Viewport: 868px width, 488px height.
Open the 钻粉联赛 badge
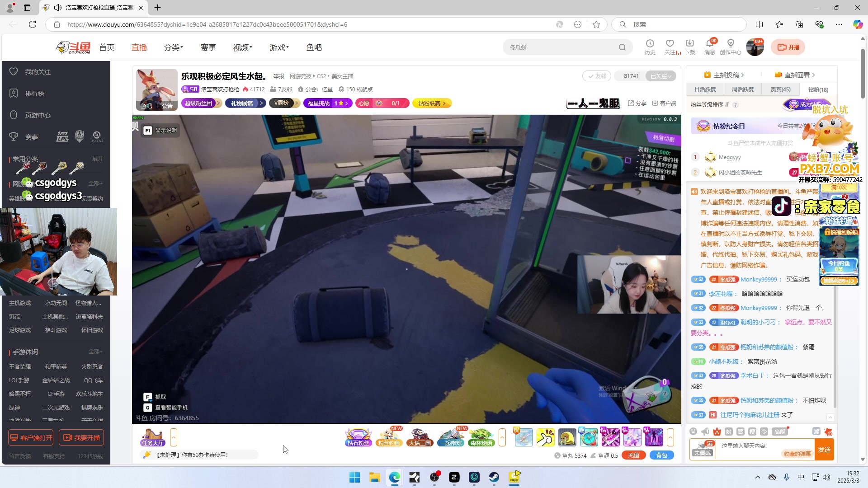tap(432, 103)
